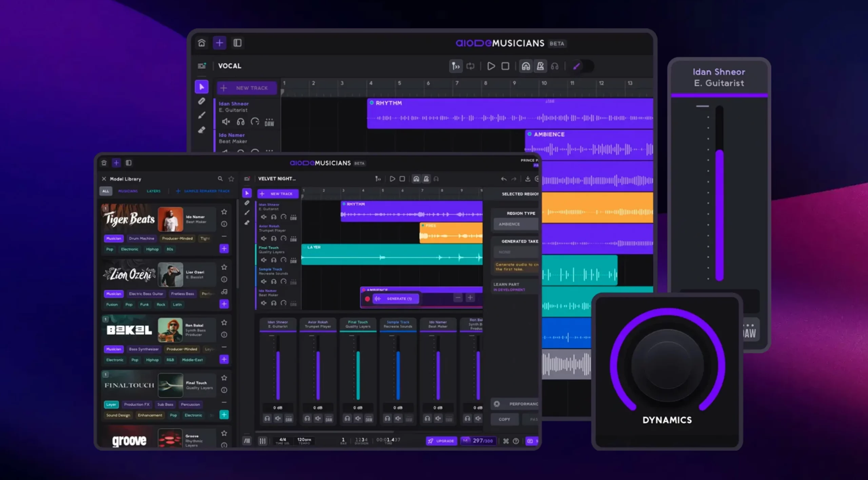Click the info icon on Tiger Beats card
This screenshot has width=868, height=480.
pyautogui.click(x=224, y=224)
